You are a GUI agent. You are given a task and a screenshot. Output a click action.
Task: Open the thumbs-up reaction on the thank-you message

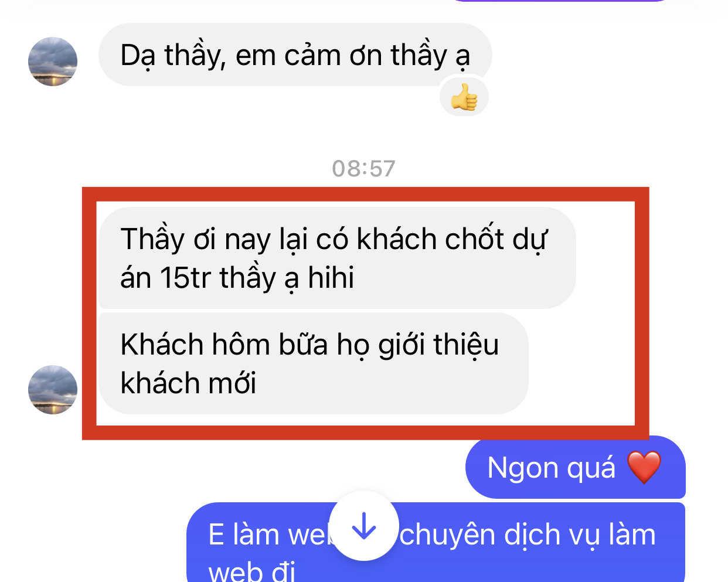point(464,97)
